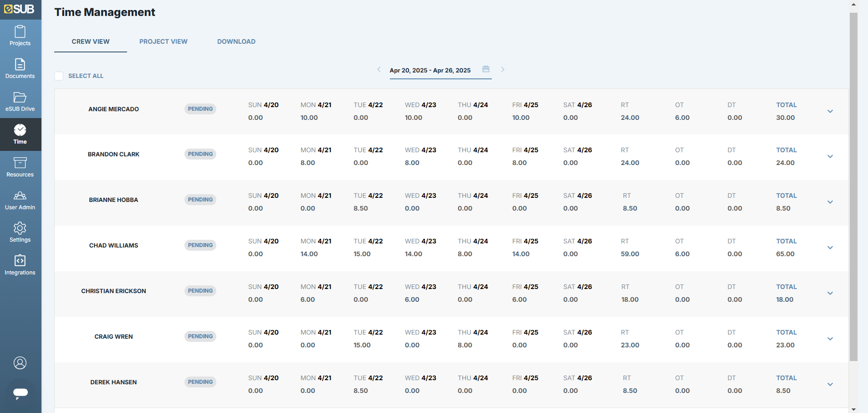Go to the previous week arrow
This screenshot has width=868, height=413.
pyautogui.click(x=378, y=69)
